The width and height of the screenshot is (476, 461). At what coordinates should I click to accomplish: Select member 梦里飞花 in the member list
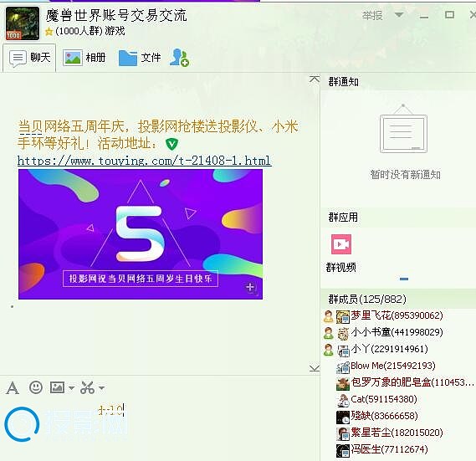pyautogui.click(x=397, y=315)
